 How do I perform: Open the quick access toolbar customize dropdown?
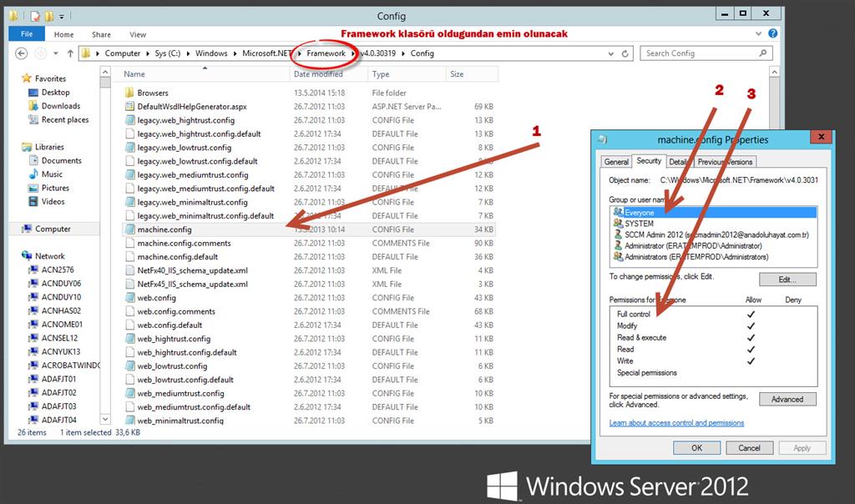point(60,15)
